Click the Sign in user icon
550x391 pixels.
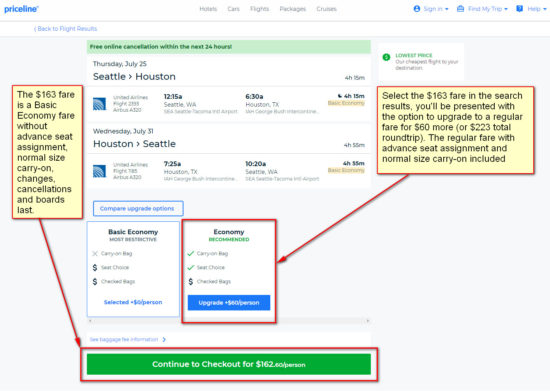(417, 9)
